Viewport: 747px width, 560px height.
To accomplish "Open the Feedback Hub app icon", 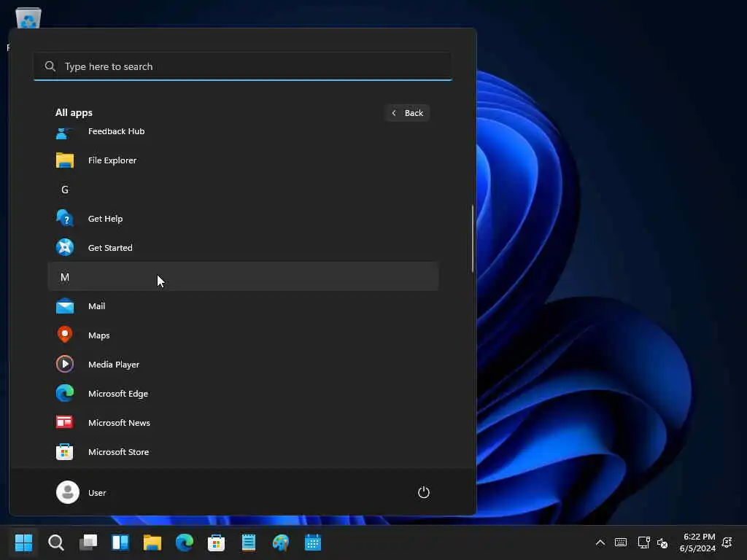I will pyautogui.click(x=65, y=133).
